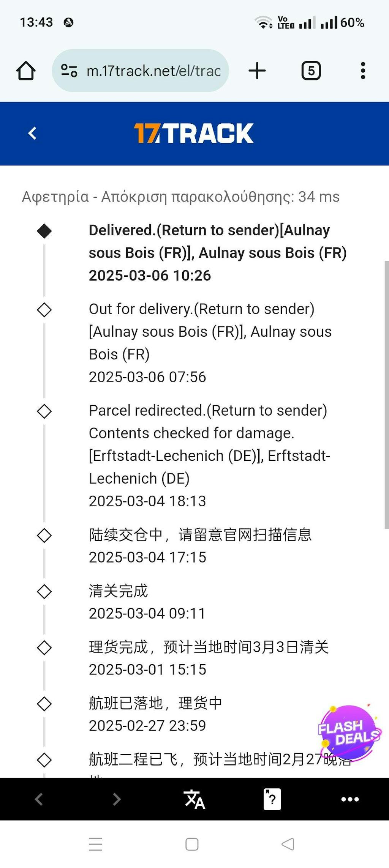The image size is (389, 868).
Task: Tap the 17TRACK logo
Action: pos(194,133)
